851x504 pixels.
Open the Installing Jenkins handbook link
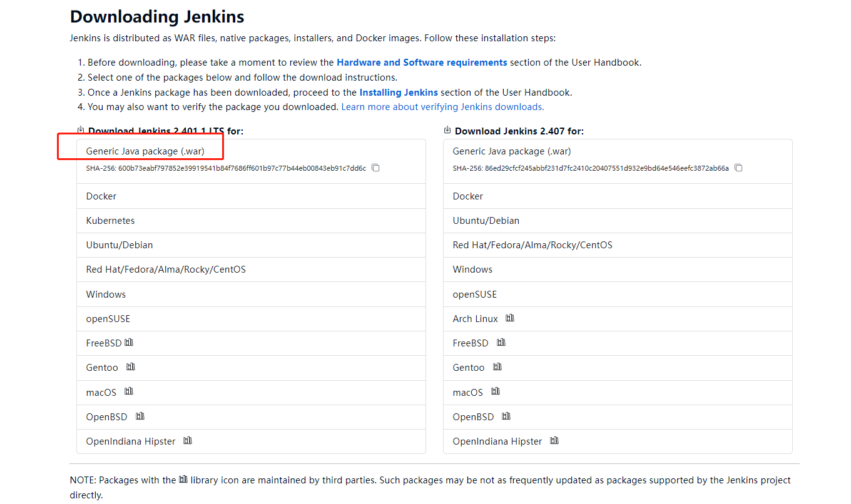point(399,93)
